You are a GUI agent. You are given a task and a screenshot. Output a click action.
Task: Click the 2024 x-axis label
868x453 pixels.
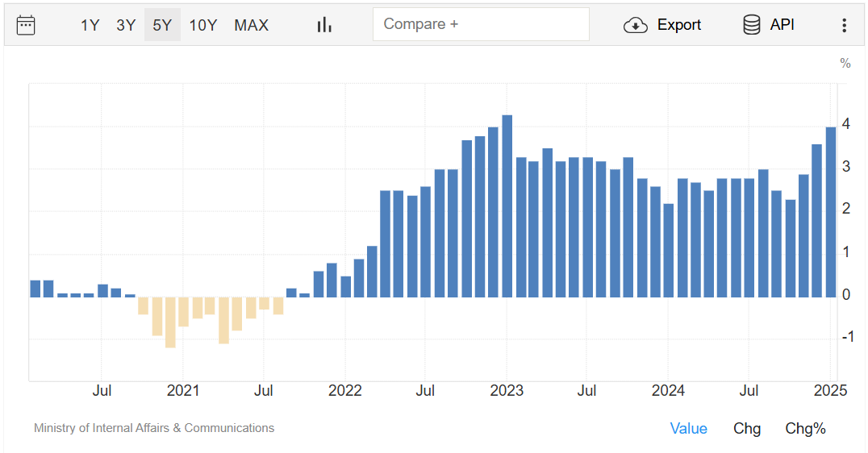click(668, 390)
